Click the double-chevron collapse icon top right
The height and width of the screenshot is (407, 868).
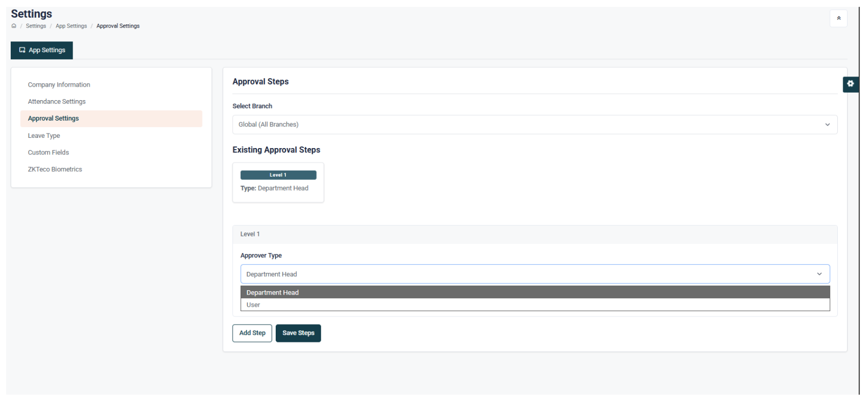pyautogui.click(x=838, y=18)
